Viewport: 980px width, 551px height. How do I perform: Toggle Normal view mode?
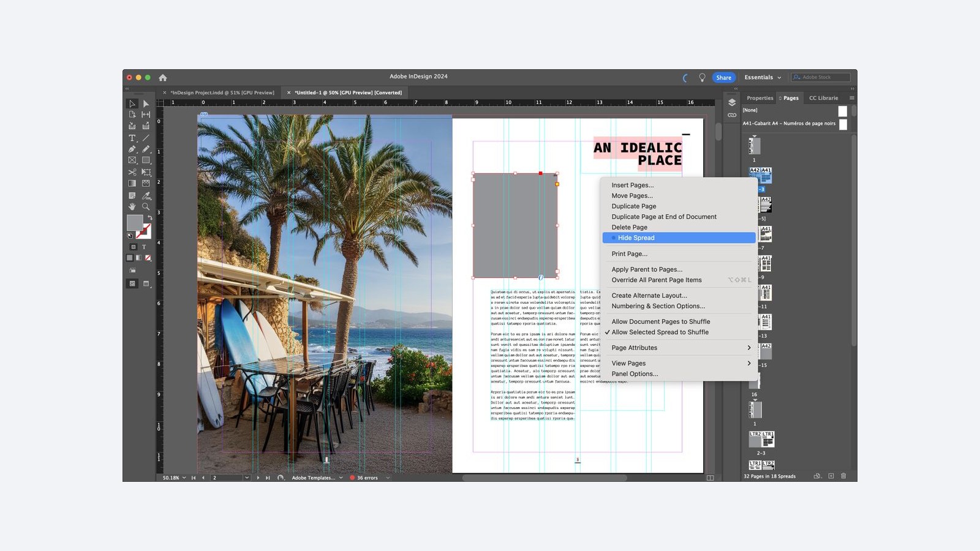(x=132, y=283)
